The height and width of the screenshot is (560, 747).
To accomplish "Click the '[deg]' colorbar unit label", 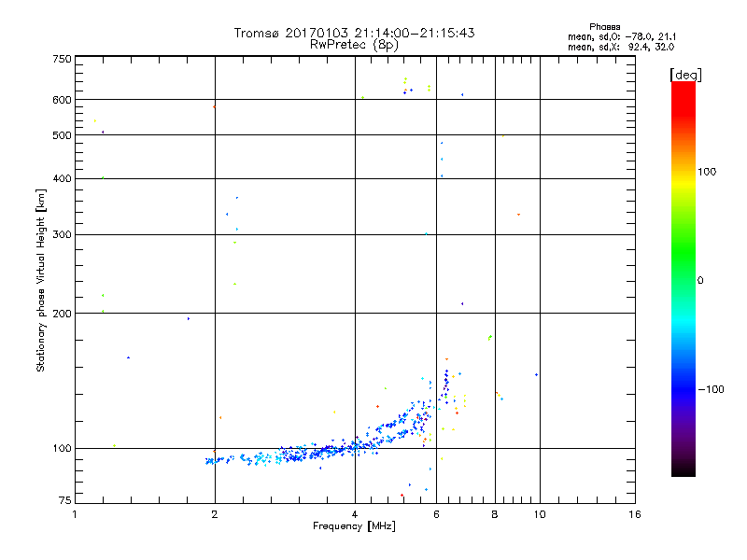I will (x=685, y=75).
